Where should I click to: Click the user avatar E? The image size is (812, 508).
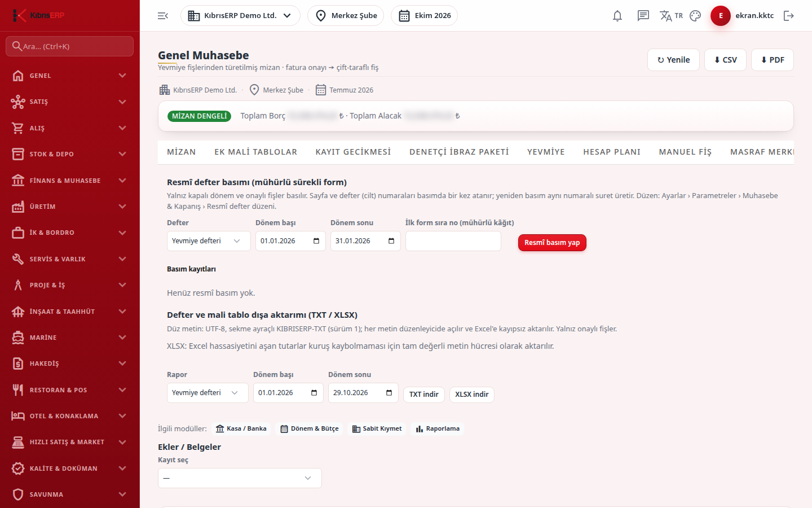[721, 16]
